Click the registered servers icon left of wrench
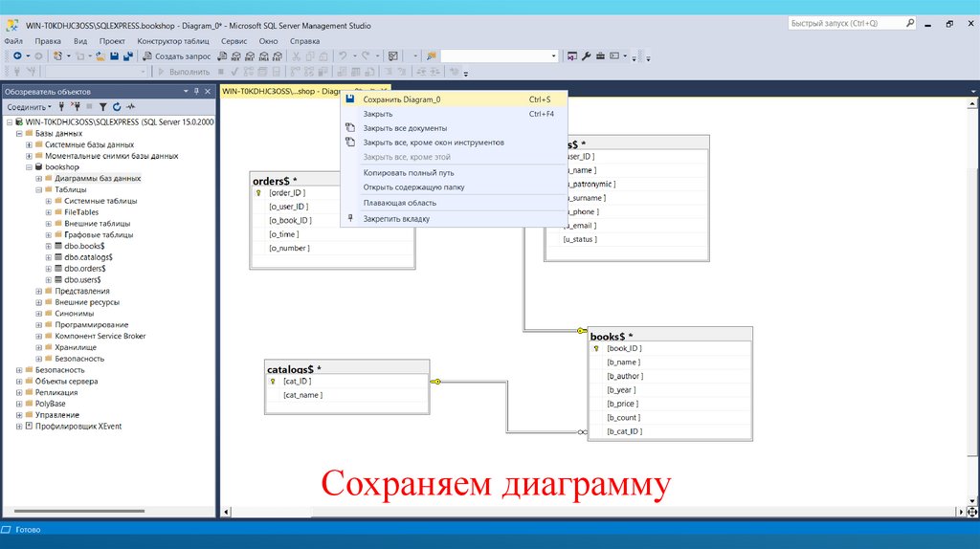 coord(572,56)
